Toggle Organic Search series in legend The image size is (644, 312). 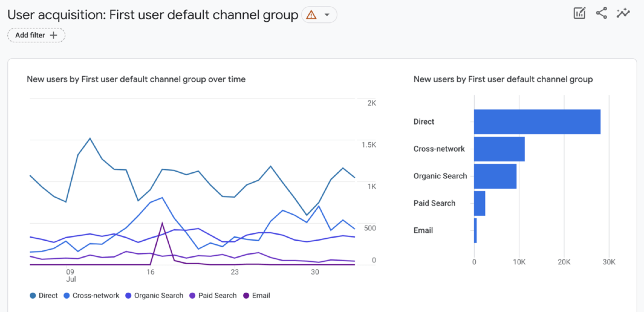[154, 295]
